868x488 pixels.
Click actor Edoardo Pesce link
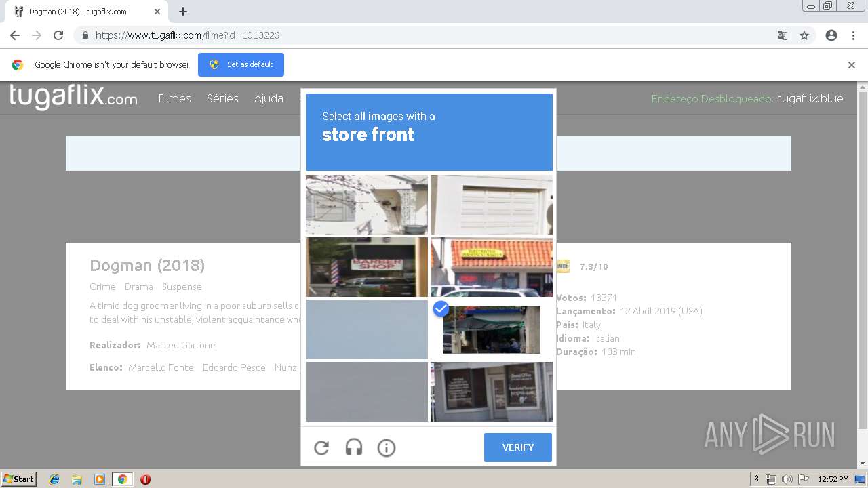point(234,367)
